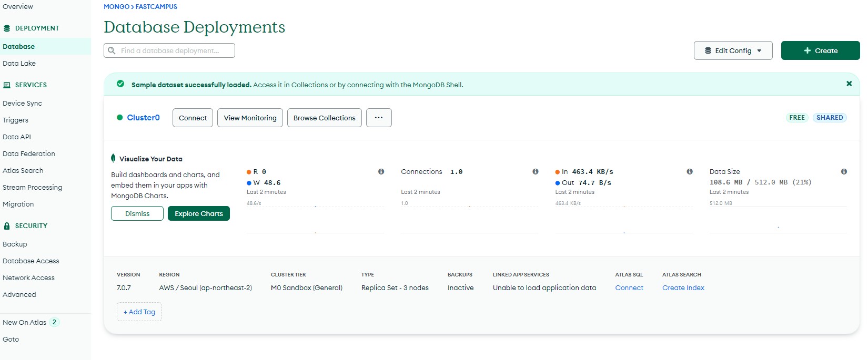Open the info icon for network In/Out
The height and width of the screenshot is (360, 868).
(689, 171)
